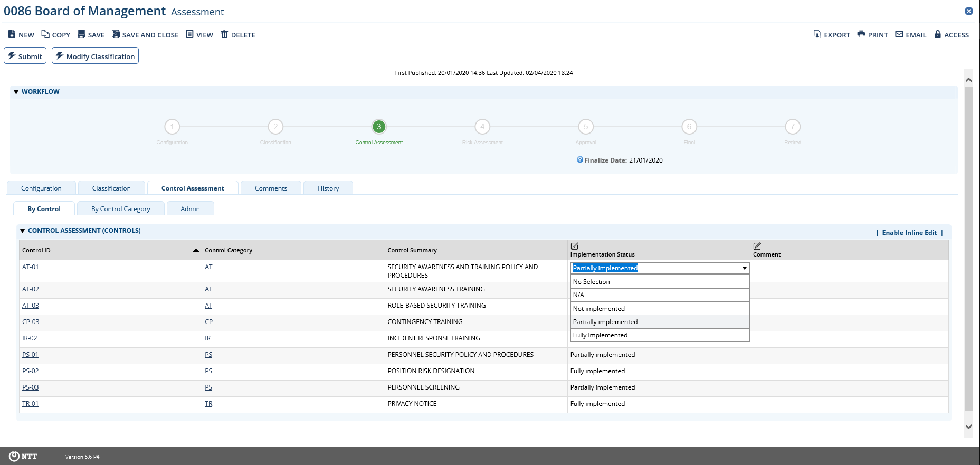The image size is (980, 465).
Task: Click the page scrollbar up arrow
Action: (968, 80)
